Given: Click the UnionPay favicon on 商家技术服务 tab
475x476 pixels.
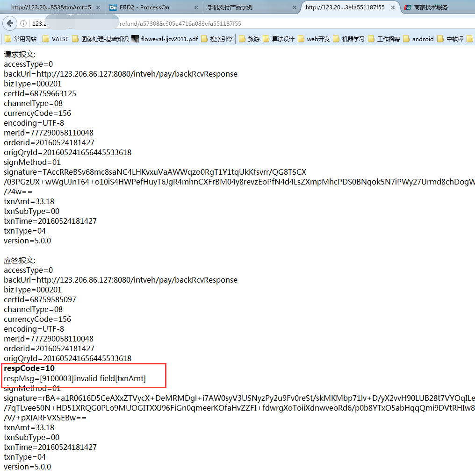Looking at the screenshot, I should 408,7.
